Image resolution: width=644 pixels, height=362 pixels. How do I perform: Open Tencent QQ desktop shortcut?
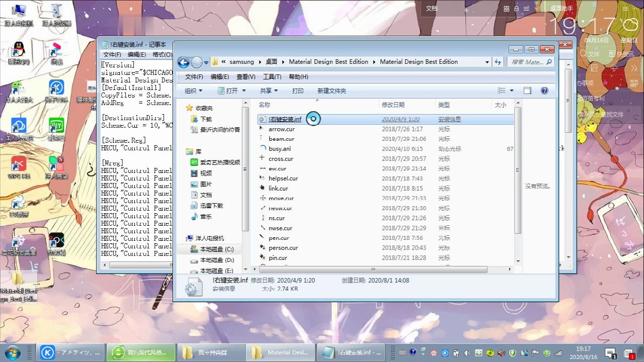(19, 53)
